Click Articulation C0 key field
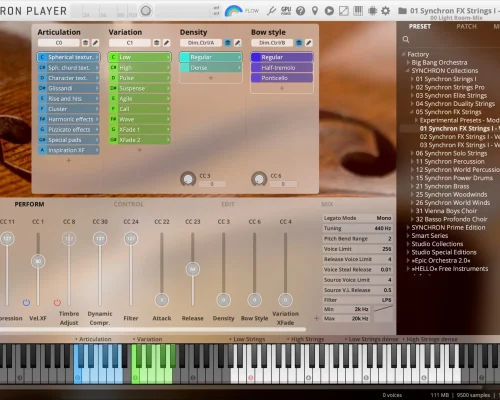Screen dimensions: 500x400 coord(59,43)
